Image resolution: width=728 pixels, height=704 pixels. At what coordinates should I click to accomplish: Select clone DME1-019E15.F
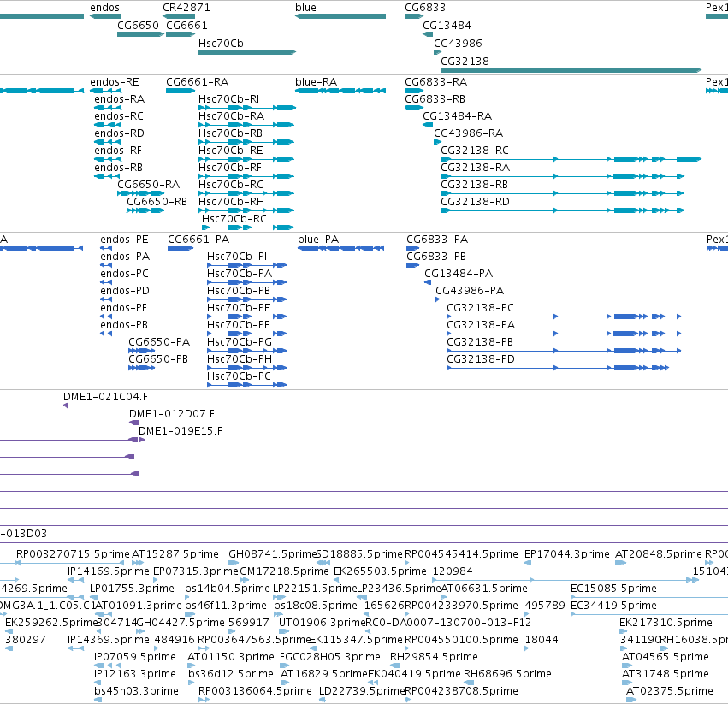(181, 431)
